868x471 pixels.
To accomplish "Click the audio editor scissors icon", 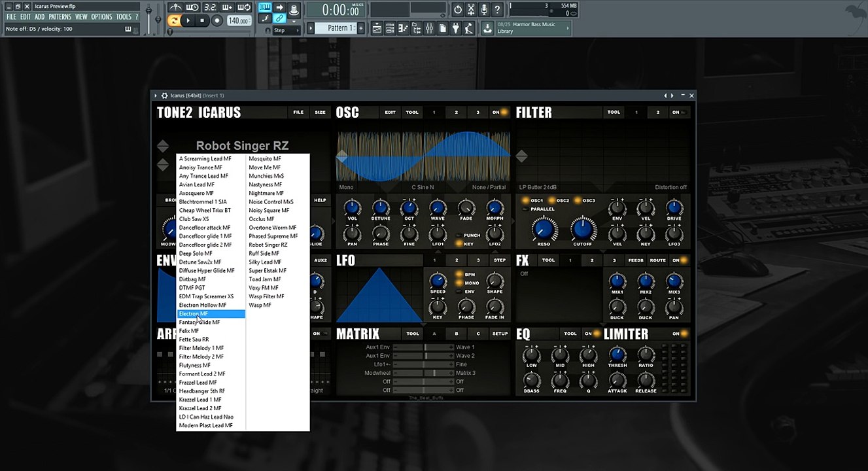I will pos(470,10).
